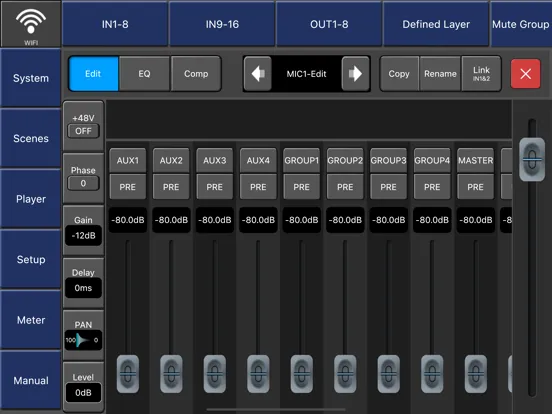Open the Level 0dB value field

coord(83,392)
